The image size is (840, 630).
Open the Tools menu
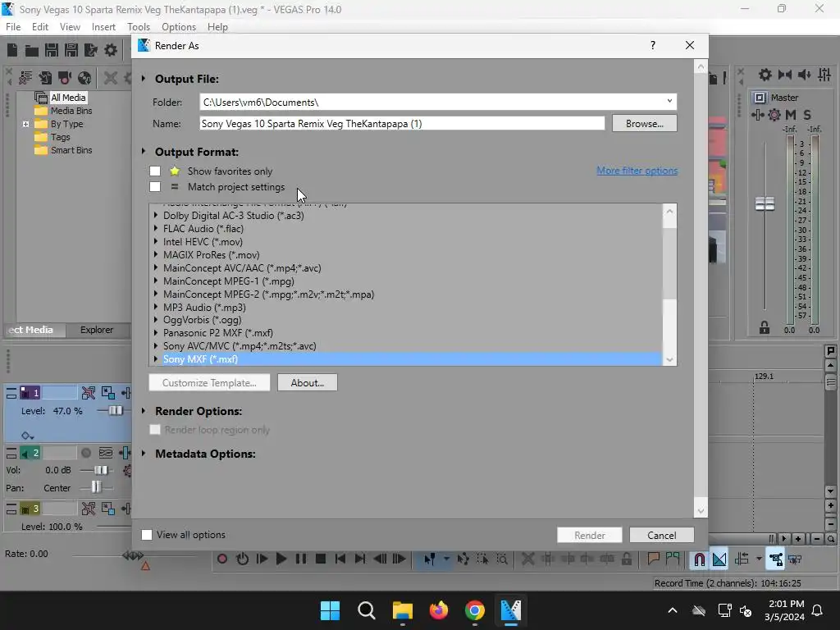coord(139,27)
